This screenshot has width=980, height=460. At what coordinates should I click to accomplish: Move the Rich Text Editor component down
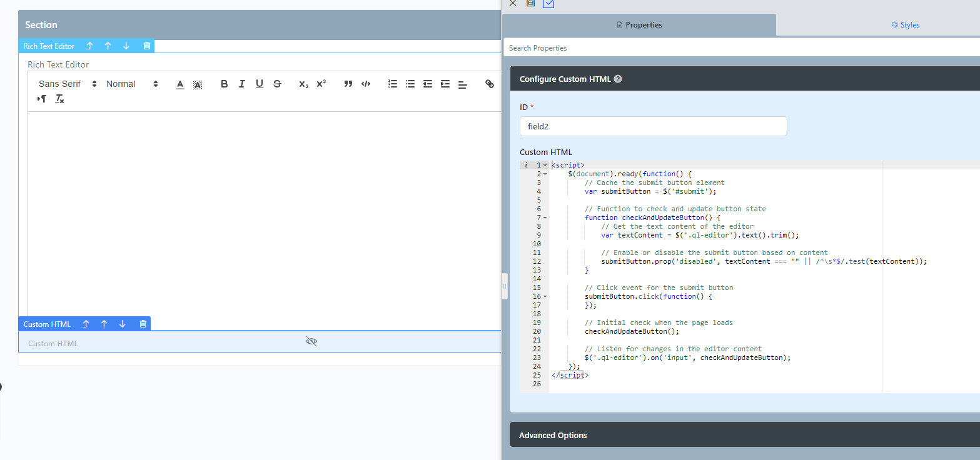pos(126,46)
